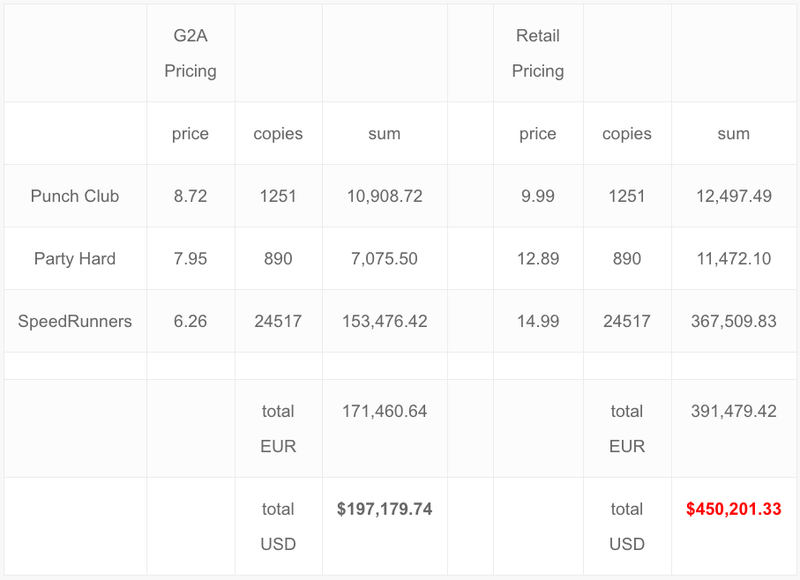Viewport: 800px width, 580px height.
Task: Select retail price 14.99 cell
Action: [x=538, y=321]
